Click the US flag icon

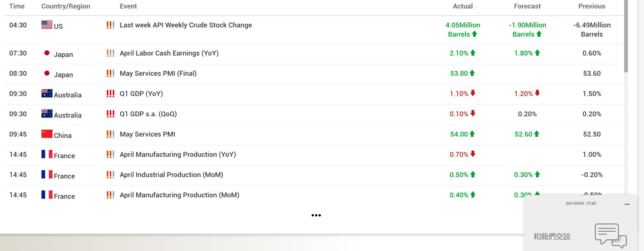(47, 25)
